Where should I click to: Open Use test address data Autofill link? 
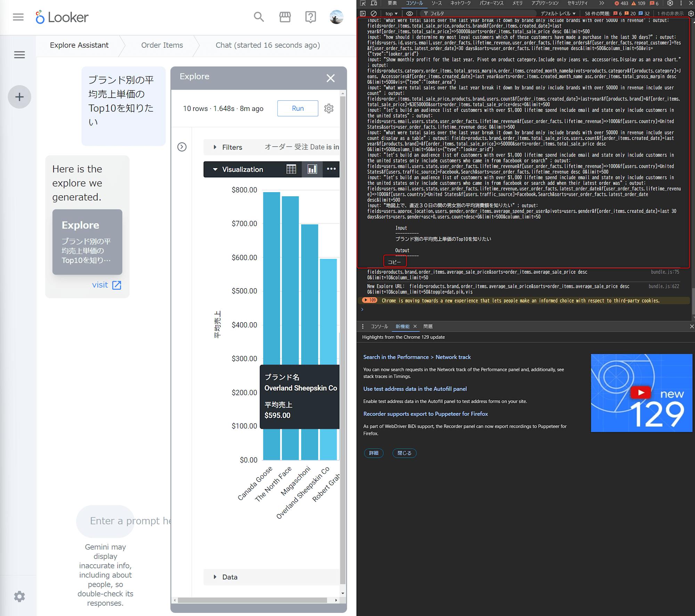pyautogui.click(x=415, y=389)
